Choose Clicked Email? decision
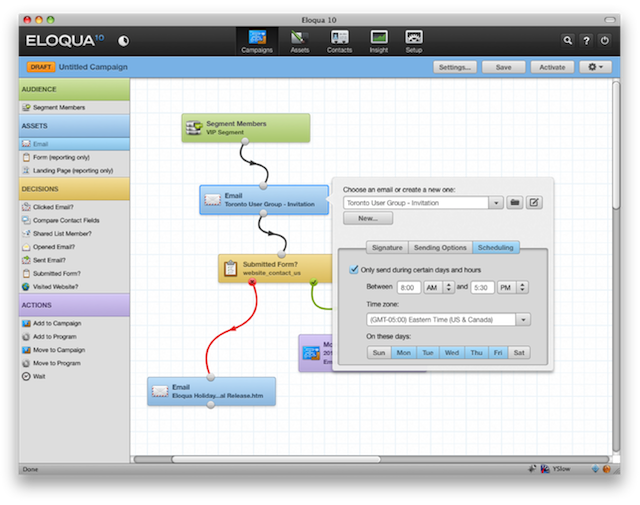Screen dimensions: 640x505 (x=74, y=207)
